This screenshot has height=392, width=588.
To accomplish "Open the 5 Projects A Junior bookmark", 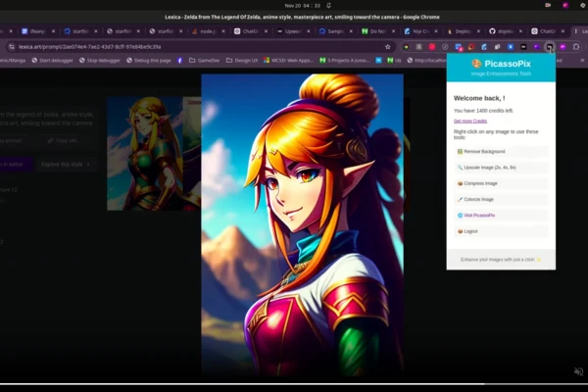I will click(345, 60).
